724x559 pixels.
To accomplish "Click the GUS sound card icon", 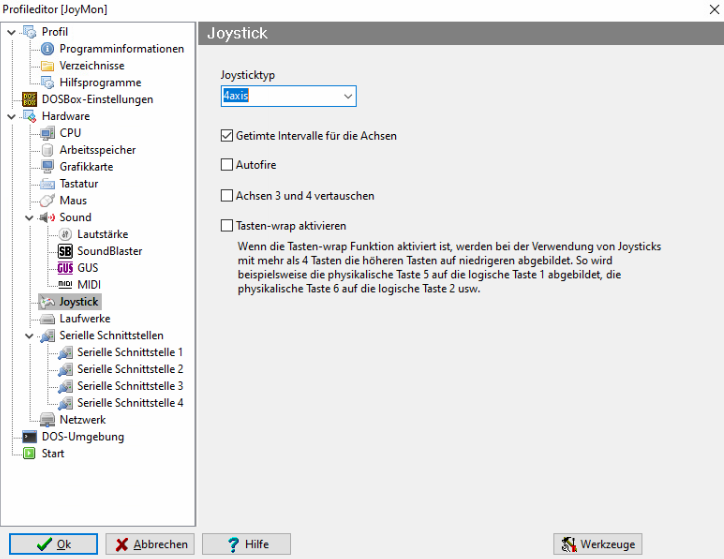I will click(65, 268).
